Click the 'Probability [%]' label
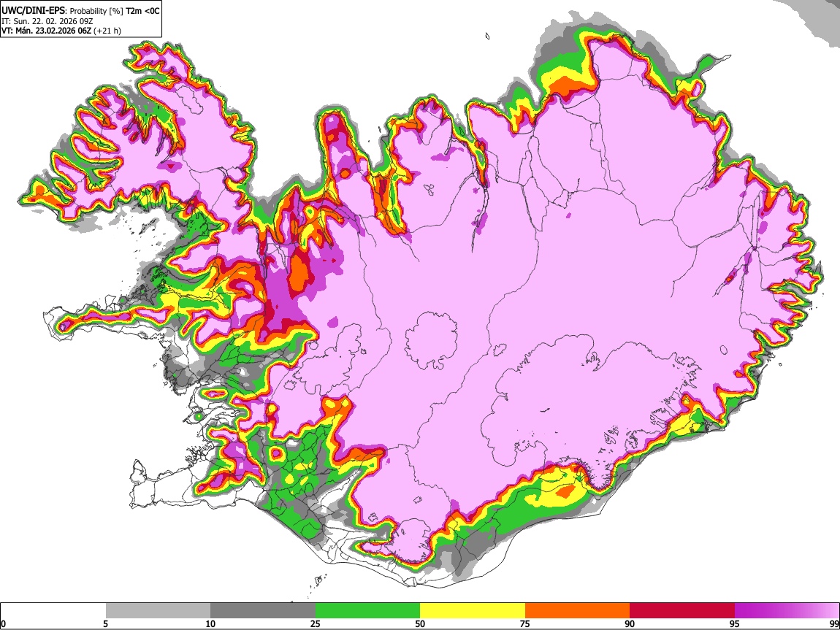The image size is (840, 630). (x=96, y=11)
